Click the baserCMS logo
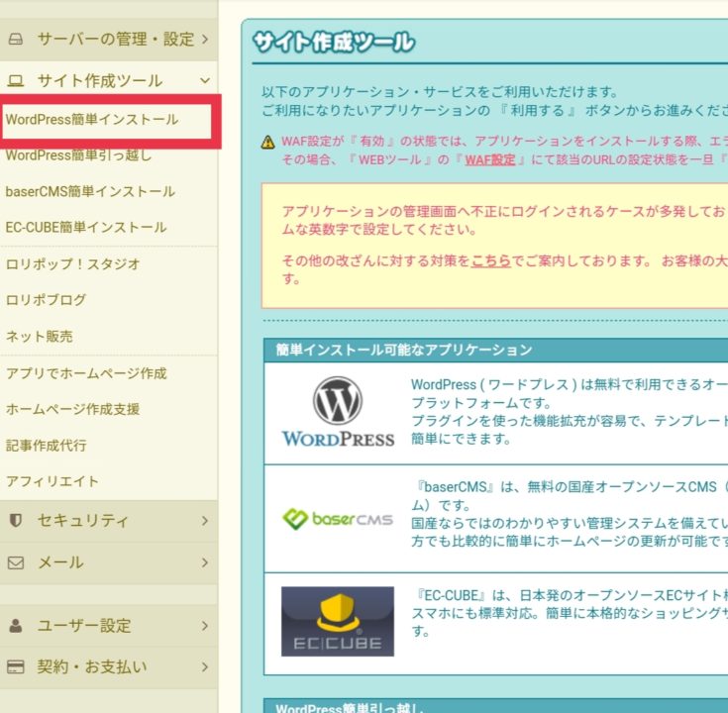Viewport: 728px width, 713px height. click(x=337, y=519)
